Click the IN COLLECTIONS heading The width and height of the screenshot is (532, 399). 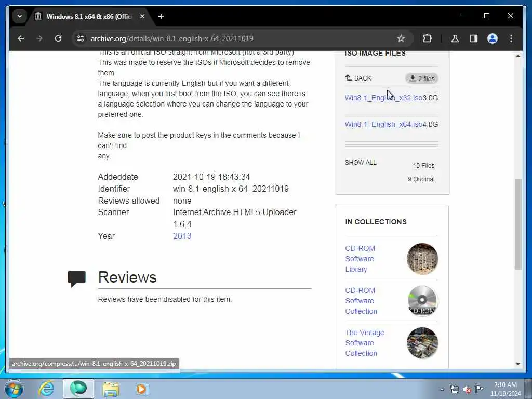(x=376, y=222)
